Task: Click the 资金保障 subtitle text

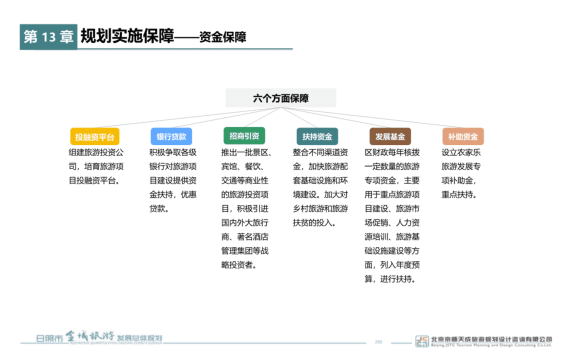Action: (x=223, y=37)
